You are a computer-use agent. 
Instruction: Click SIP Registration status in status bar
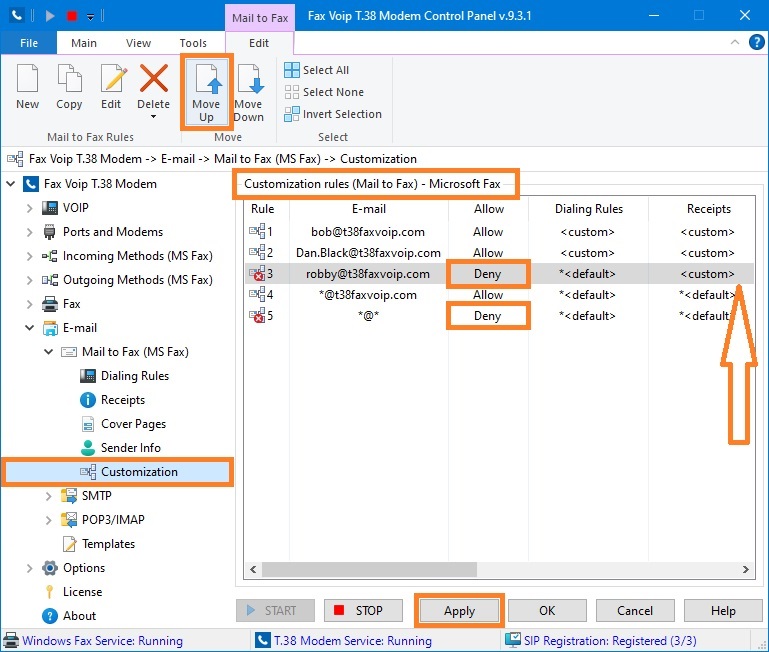601,641
